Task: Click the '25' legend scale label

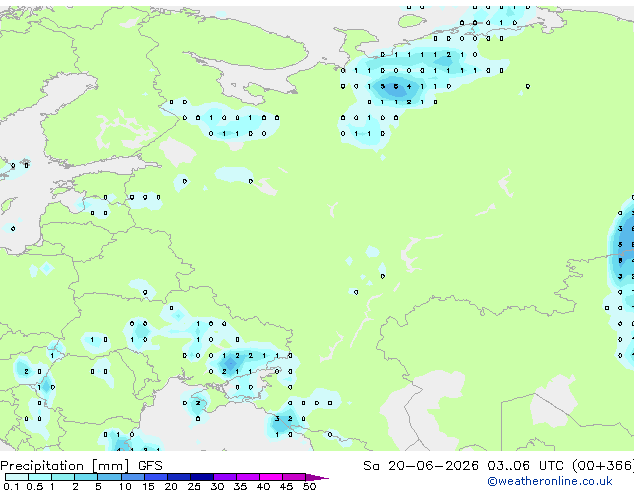Action: [x=194, y=486]
